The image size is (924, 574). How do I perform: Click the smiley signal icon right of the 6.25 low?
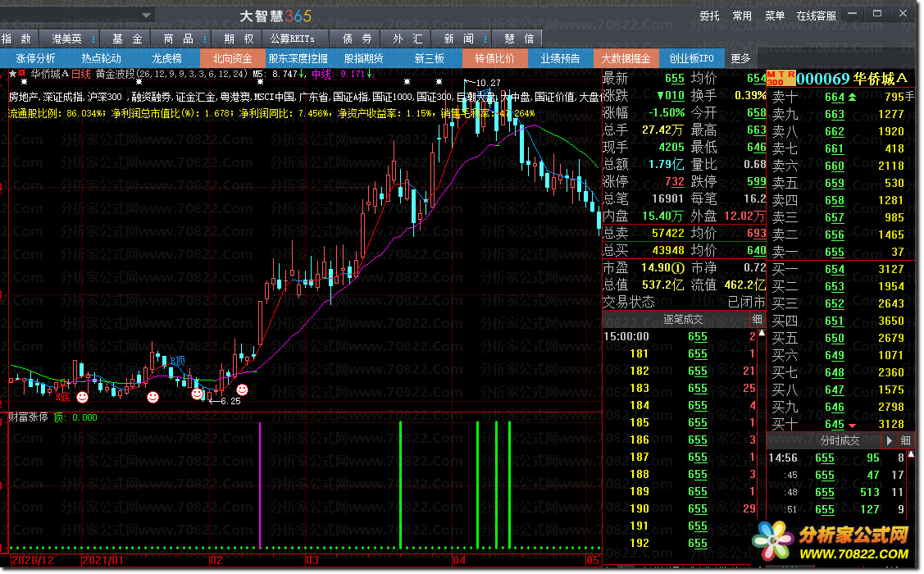click(242, 389)
